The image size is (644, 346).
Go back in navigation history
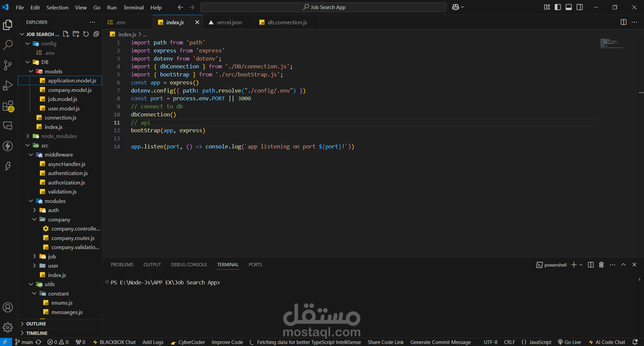[180, 7]
